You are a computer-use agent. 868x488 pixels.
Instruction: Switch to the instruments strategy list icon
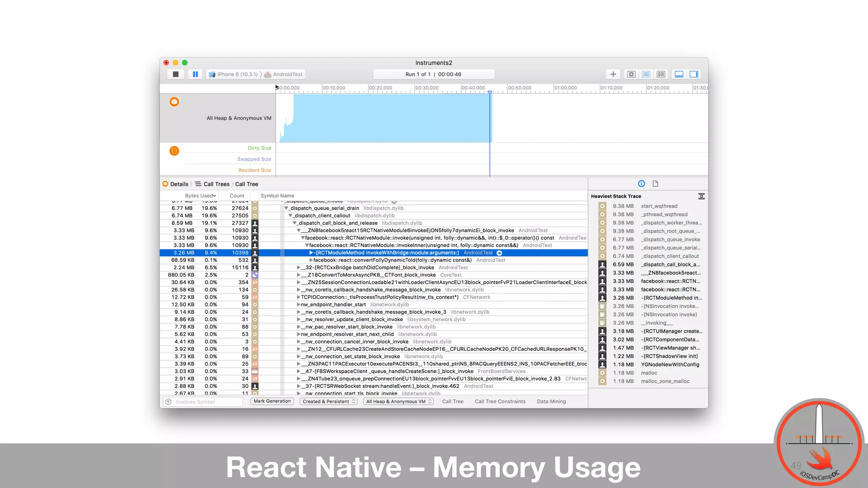coord(646,74)
